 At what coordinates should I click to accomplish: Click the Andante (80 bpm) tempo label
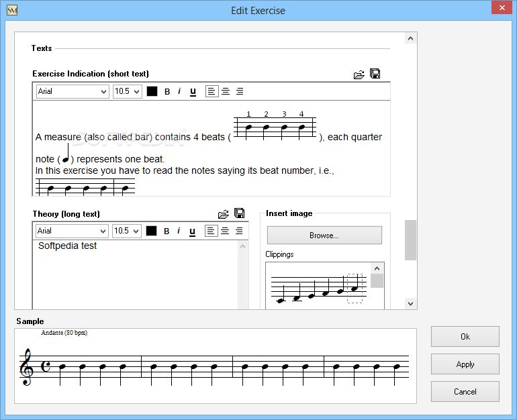pos(64,333)
